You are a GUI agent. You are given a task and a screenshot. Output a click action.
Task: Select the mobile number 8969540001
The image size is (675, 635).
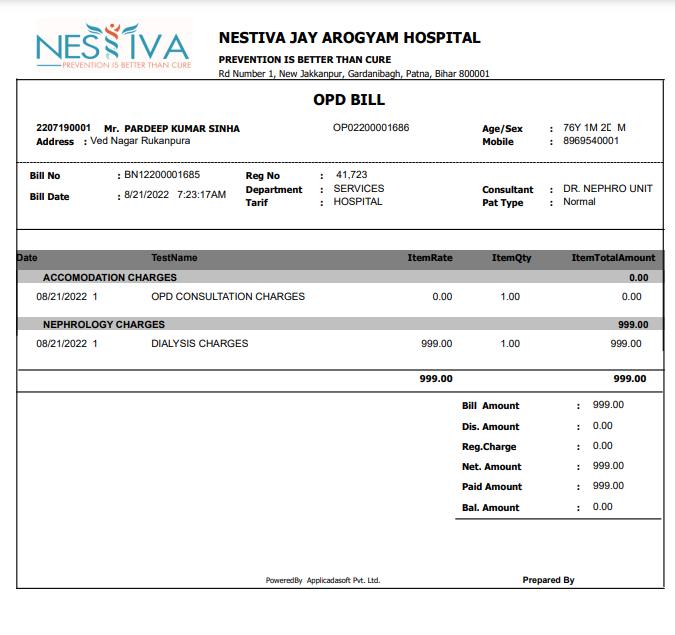591,141
